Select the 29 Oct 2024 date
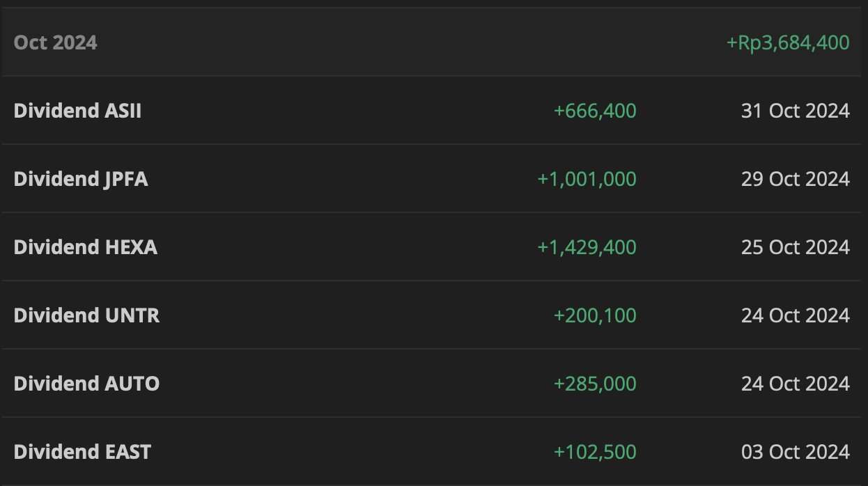The height and width of the screenshot is (486, 868). [795, 179]
